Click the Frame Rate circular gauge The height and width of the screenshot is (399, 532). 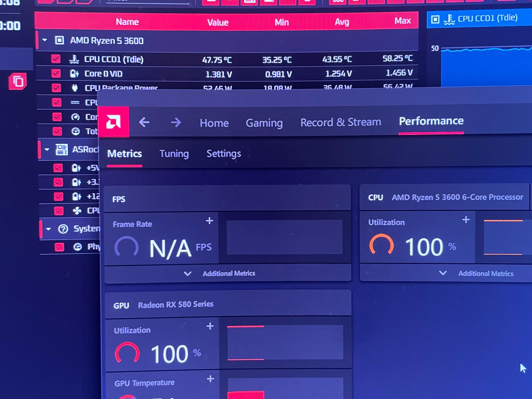coord(127,247)
